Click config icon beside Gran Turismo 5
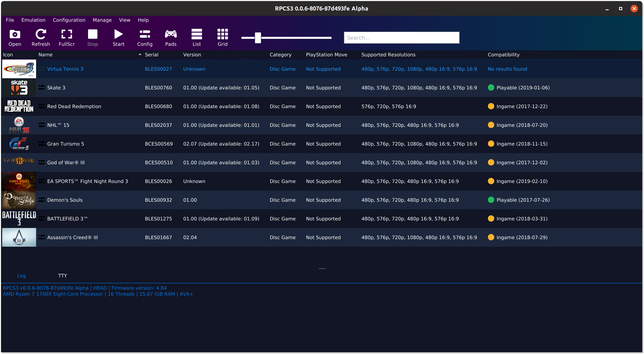The image size is (644, 354). 41,144
